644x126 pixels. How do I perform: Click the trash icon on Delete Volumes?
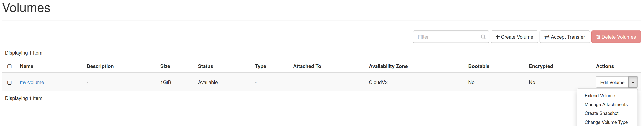pyautogui.click(x=598, y=37)
